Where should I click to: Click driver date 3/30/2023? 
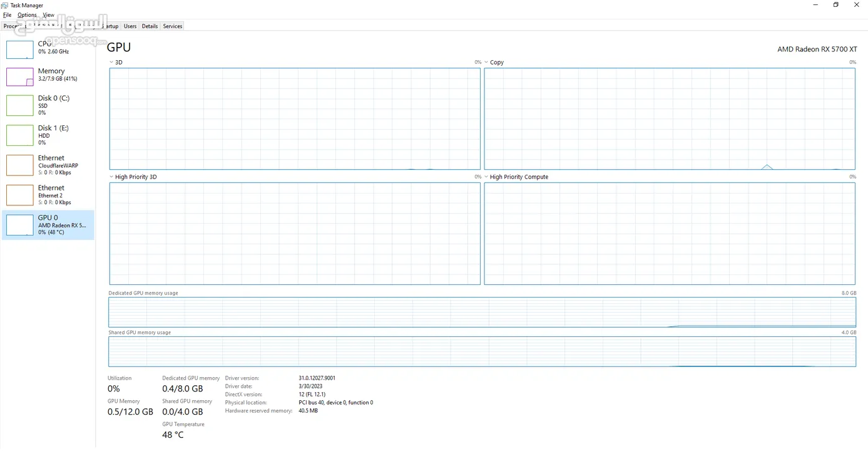(x=310, y=386)
